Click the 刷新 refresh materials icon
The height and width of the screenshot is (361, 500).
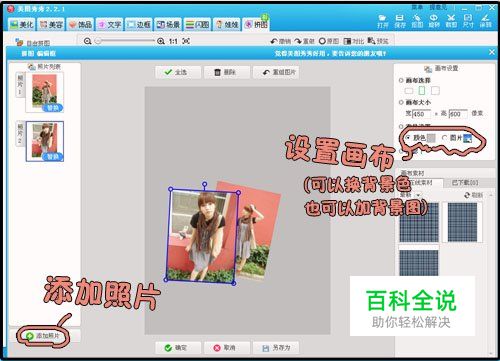[467, 195]
